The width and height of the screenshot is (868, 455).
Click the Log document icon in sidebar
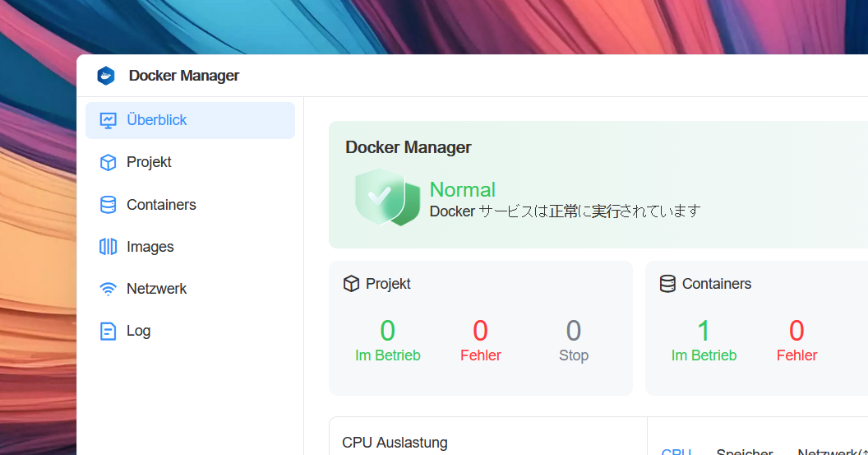pyautogui.click(x=108, y=331)
